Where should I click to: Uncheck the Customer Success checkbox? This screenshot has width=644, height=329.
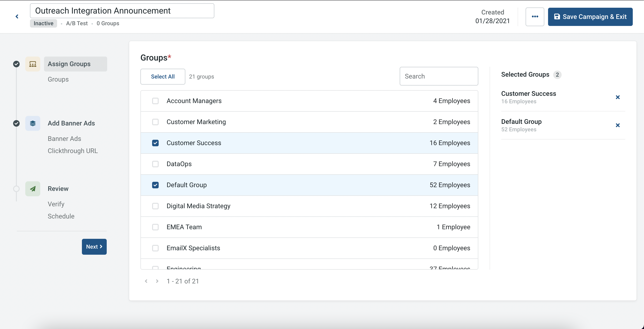pyautogui.click(x=155, y=143)
